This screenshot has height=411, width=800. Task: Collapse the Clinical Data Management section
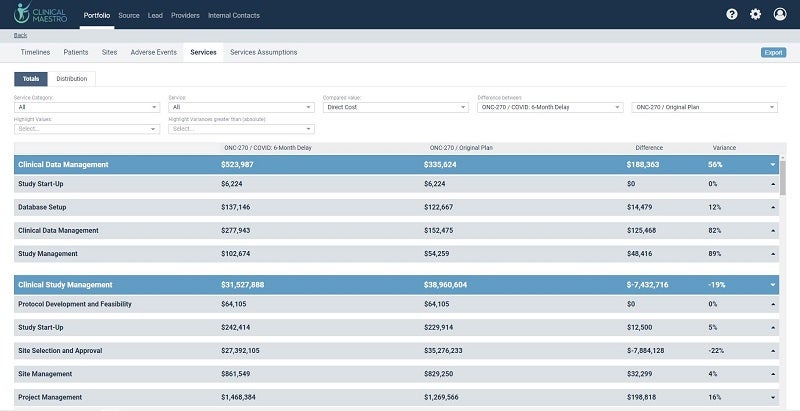[x=772, y=164]
